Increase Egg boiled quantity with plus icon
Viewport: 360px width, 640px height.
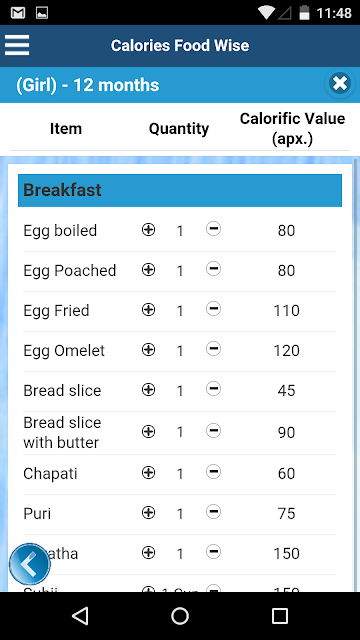tap(148, 230)
